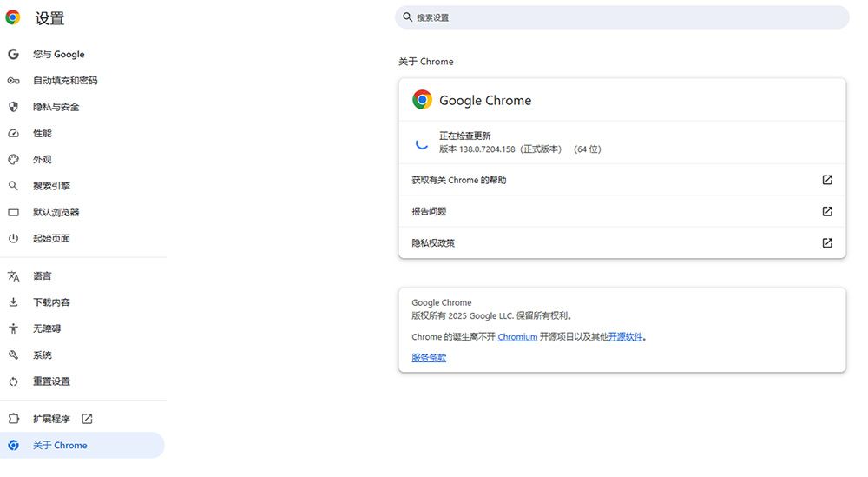Screen dimensions: 868x477
Task: Click the 您与 Google sidebar icon
Action: pyautogui.click(x=13, y=54)
